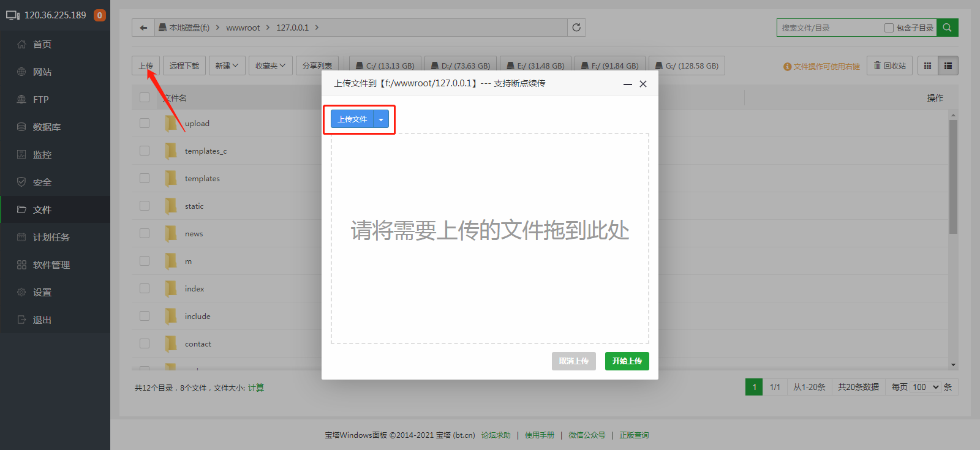Switch to G:/ (128.58 GB) drive
The image size is (980, 450).
687,66
